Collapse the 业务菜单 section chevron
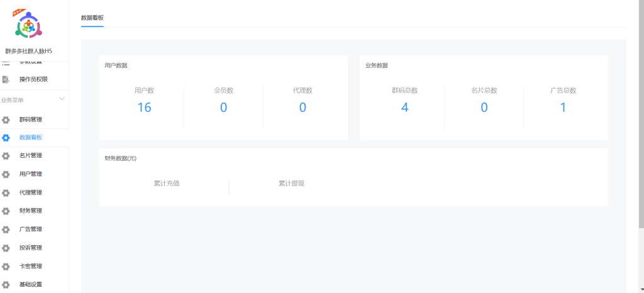Viewport: 644px width, 293px height. 62,99
